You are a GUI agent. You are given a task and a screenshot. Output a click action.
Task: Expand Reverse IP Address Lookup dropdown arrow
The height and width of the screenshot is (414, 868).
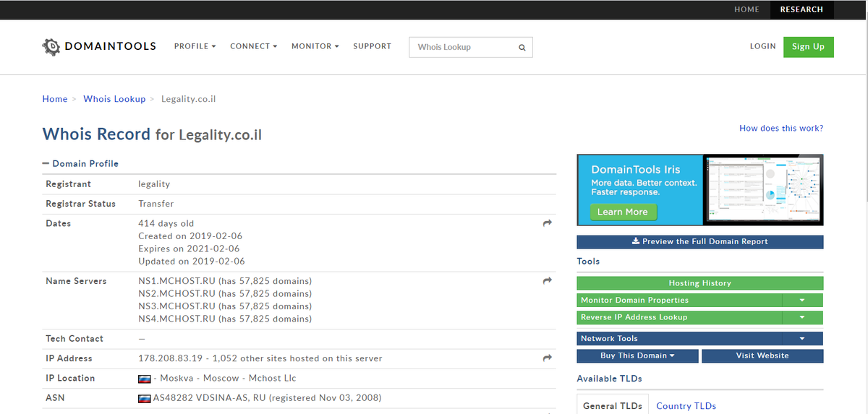[x=803, y=317]
